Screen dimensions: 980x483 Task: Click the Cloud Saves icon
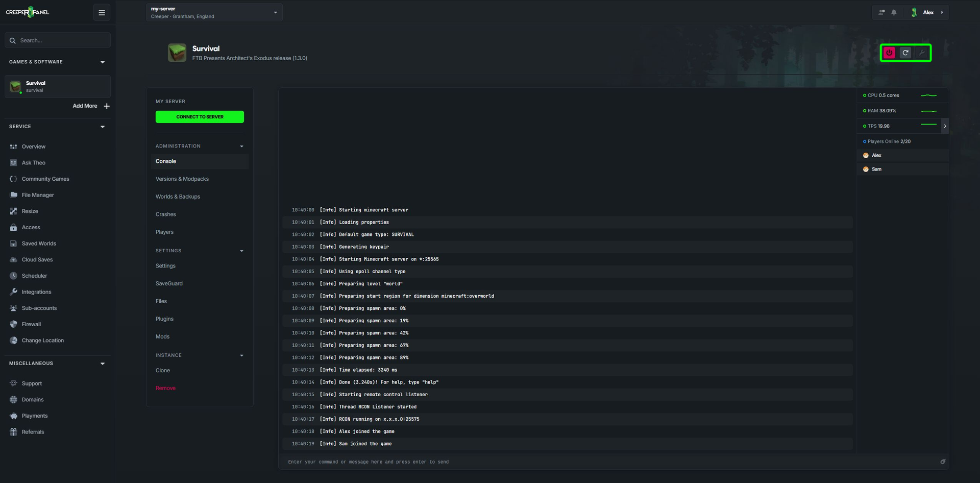tap(14, 259)
